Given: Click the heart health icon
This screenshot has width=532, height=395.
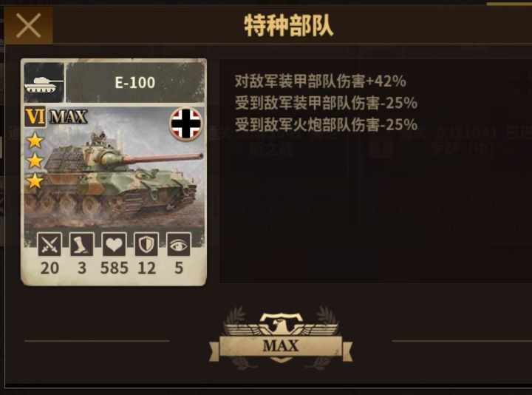Looking at the screenshot, I should [114, 245].
